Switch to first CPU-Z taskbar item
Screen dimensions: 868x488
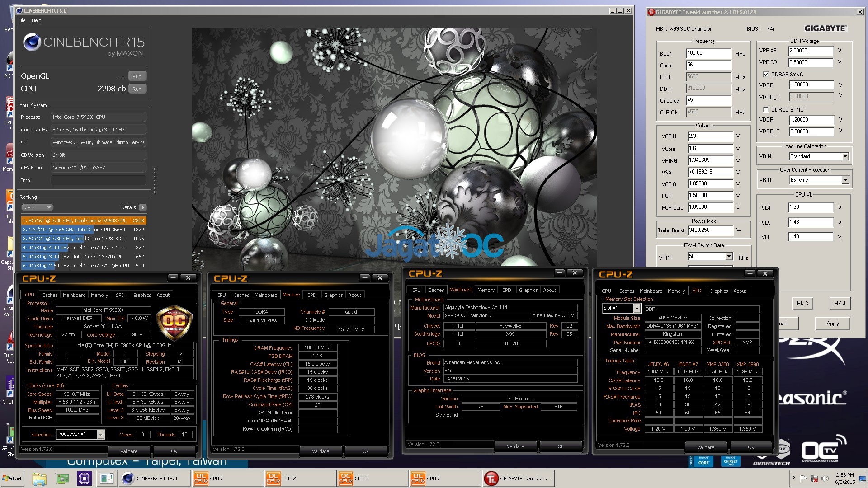(x=227, y=479)
